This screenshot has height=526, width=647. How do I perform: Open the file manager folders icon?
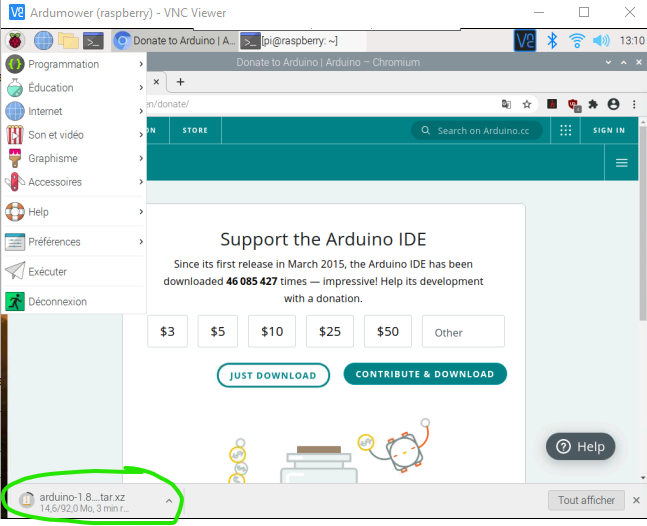click(x=68, y=40)
